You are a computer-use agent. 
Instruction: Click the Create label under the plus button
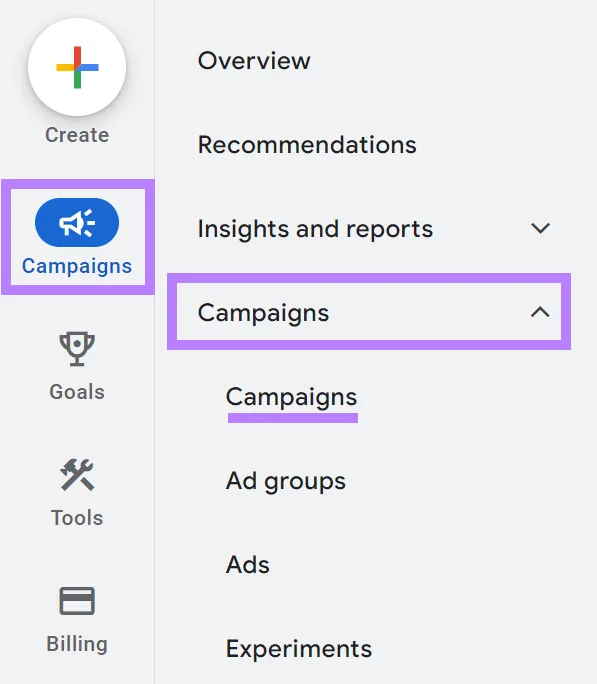(x=77, y=135)
